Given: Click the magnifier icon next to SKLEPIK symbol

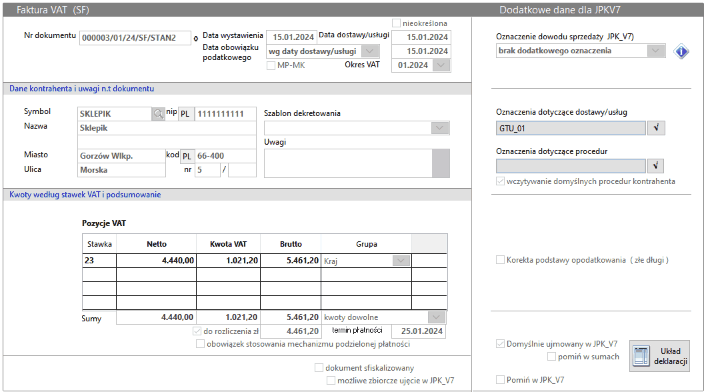Looking at the screenshot, I should coord(158,114).
